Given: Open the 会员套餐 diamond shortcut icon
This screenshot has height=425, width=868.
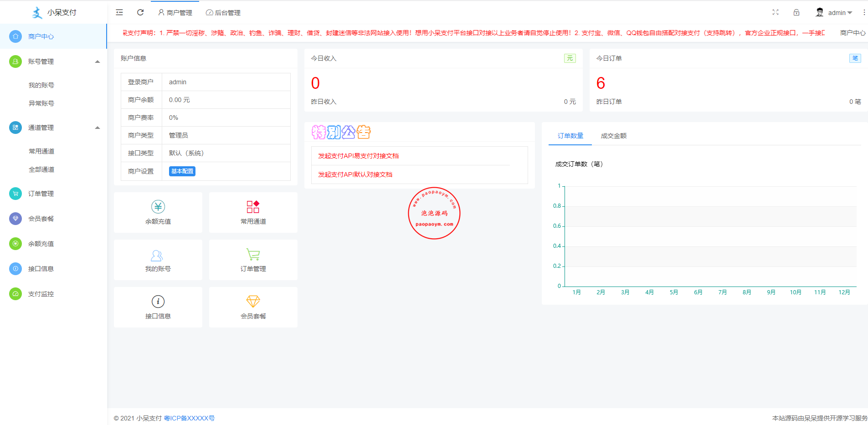Looking at the screenshot, I should [x=253, y=302].
